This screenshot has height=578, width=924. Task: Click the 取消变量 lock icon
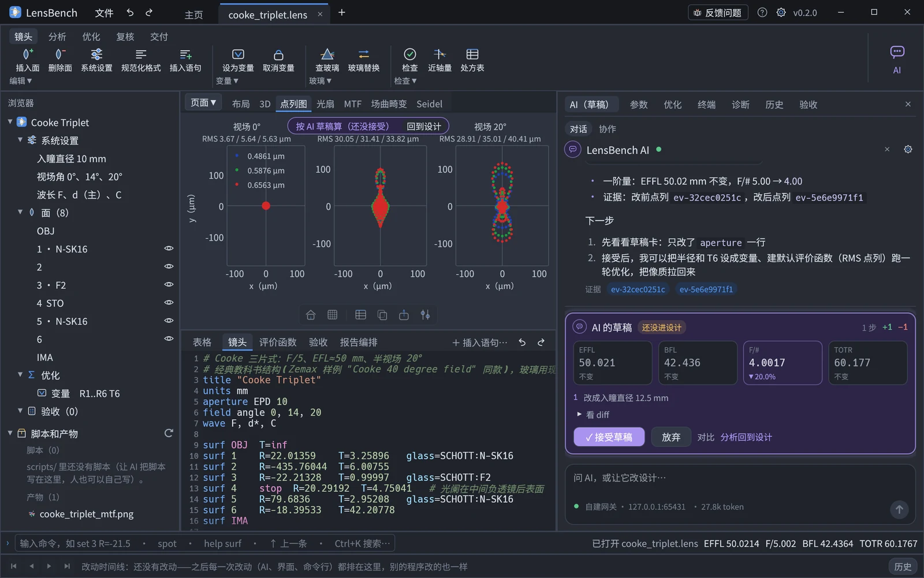(x=278, y=54)
